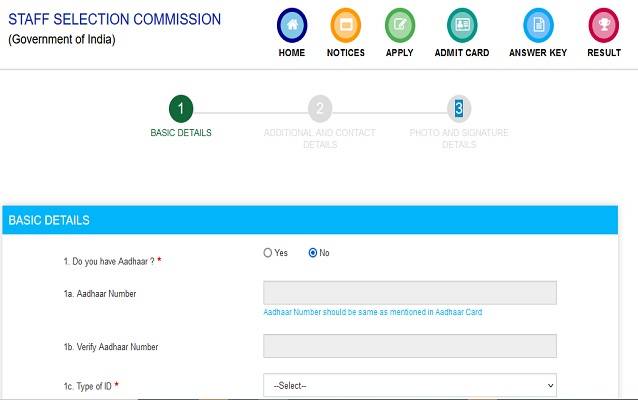Open the Admit Card icon

click(462, 24)
